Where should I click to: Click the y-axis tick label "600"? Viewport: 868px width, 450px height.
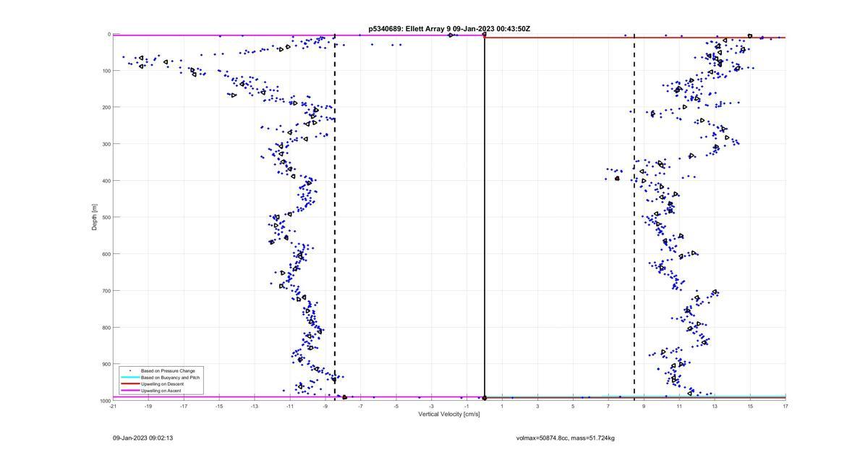(x=106, y=254)
